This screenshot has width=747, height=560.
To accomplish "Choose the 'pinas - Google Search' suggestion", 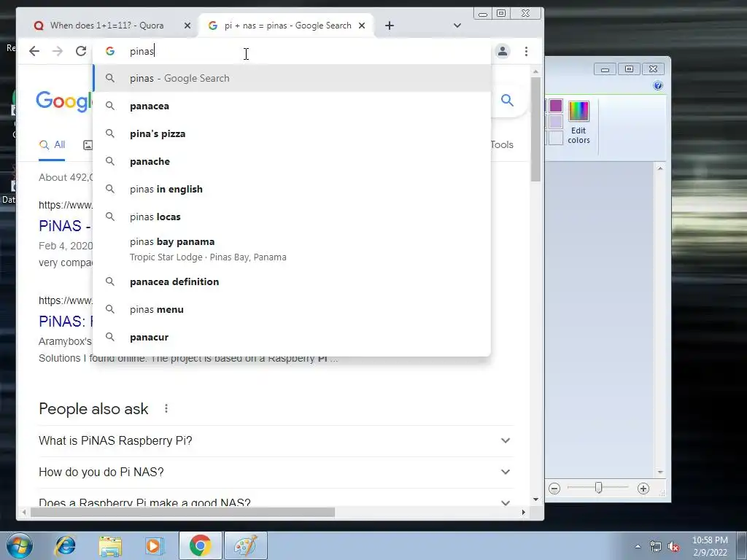I will [292, 78].
